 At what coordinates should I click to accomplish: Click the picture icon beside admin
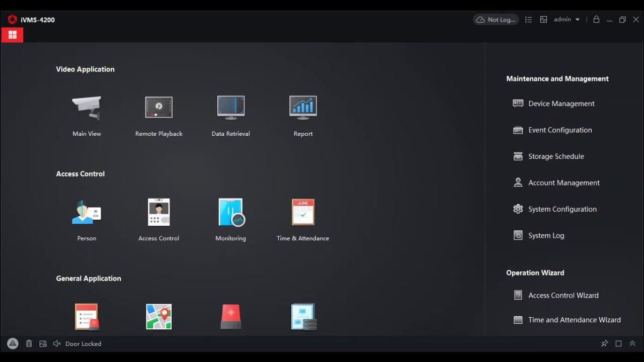[543, 20]
